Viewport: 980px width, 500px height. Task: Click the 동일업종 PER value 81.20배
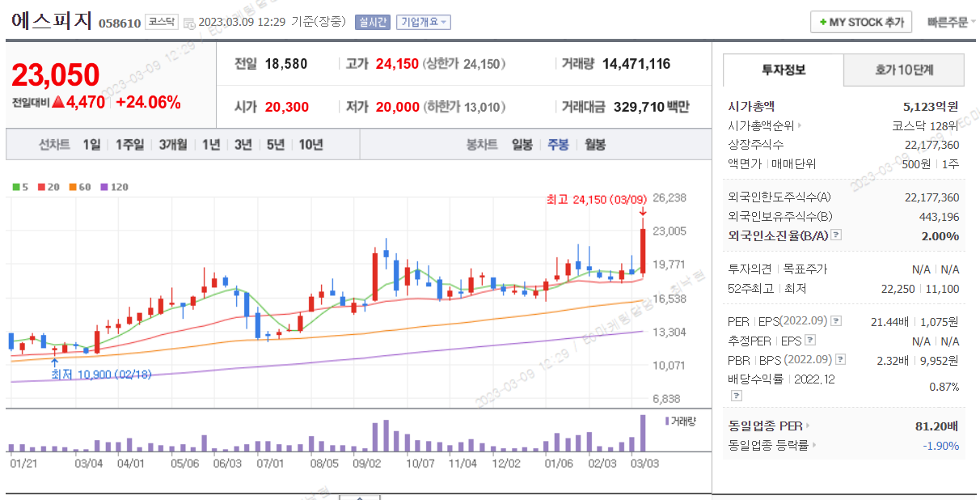click(x=936, y=426)
